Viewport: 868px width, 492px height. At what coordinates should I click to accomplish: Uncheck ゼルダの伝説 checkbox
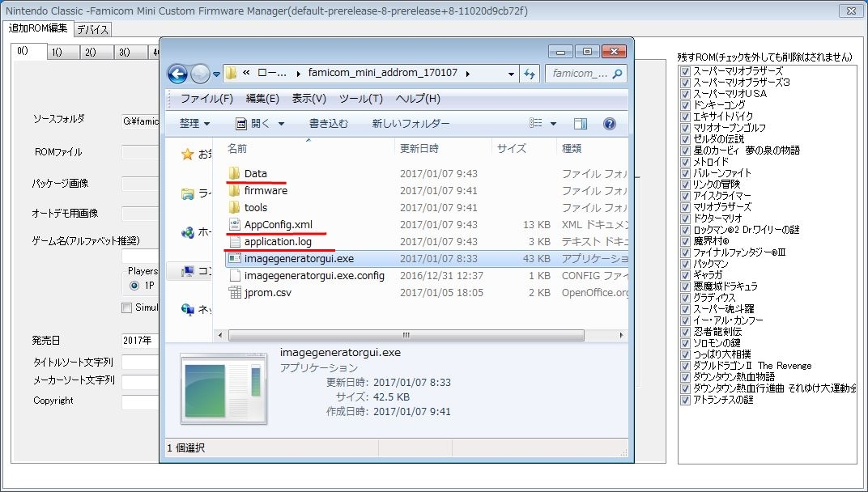(x=685, y=139)
